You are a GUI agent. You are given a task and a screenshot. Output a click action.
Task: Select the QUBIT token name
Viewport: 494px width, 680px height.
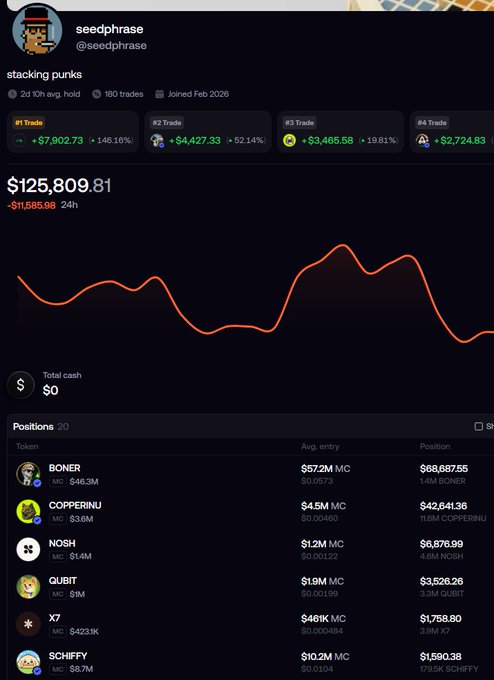point(63,580)
